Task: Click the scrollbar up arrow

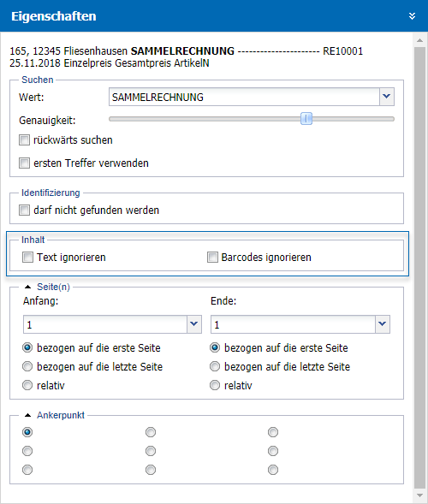Action: [419, 40]
